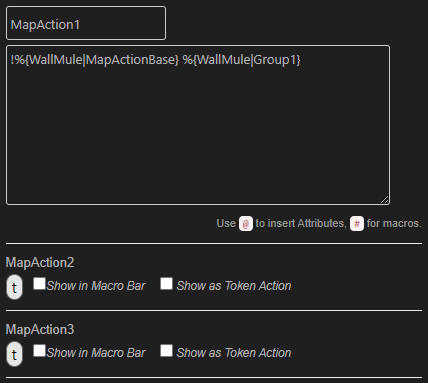Click the MapActionBase reference in the macro text
The width and height of the screenshot is (428, 383).
(131, 60)
